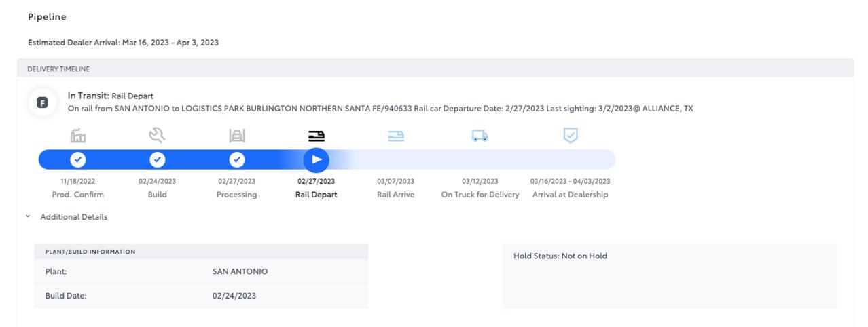The width and height of the screenshot is (868, 327).
Task: Click the blue train Rail Arrive icon
Action: 395,136
